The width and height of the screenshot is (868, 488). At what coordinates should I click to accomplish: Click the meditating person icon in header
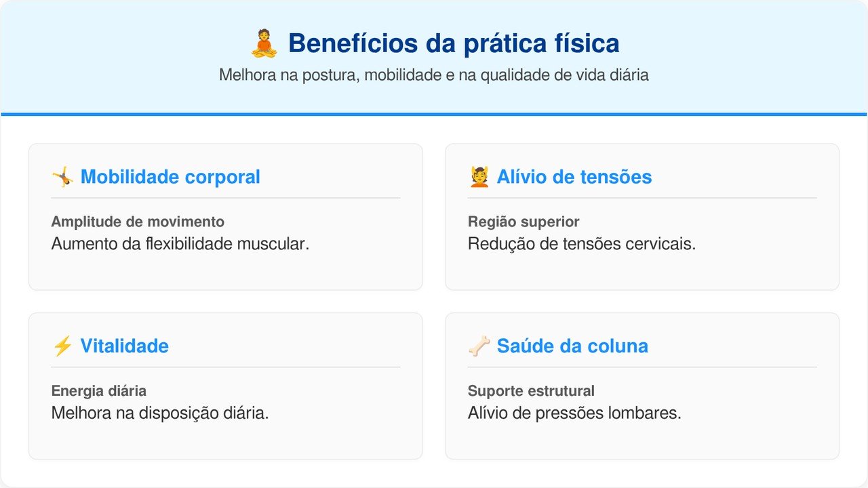click(264, 44)
